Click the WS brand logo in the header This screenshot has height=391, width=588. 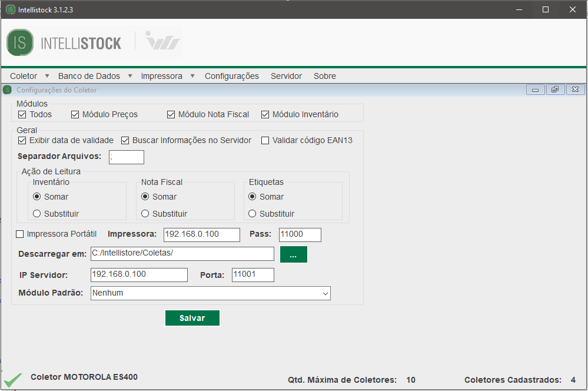(x=162, y=43)
